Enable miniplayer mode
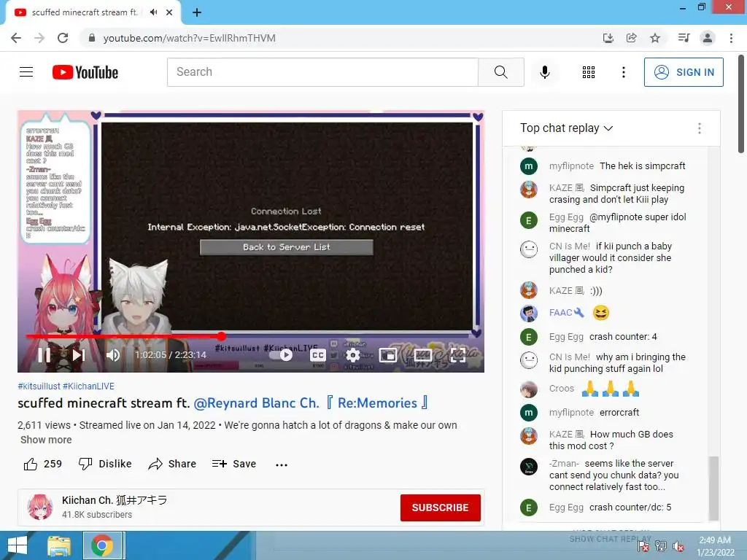The height and width of the screenshot is (560, 747). 388,355
